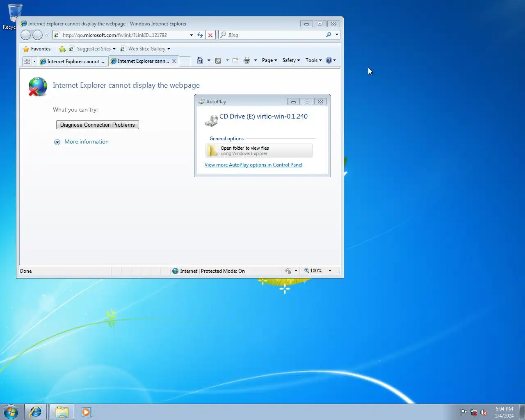Open the zoom level dropdown arrow

point(330,271)
